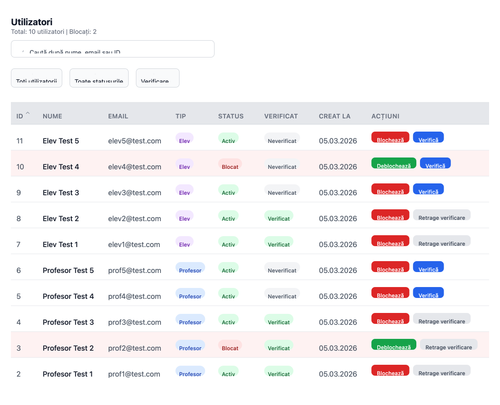500x405 pixels.
Task: Click the EMAIL column header
Action: point(118,116)
